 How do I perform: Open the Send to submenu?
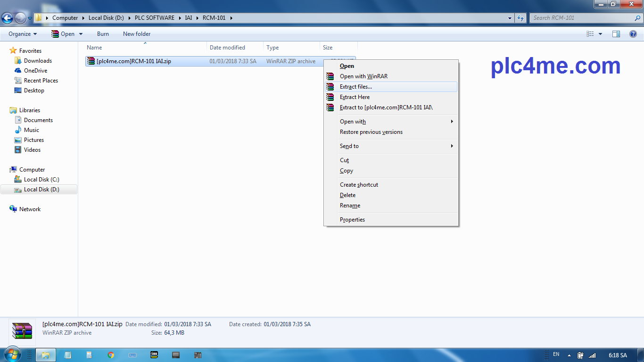point(349,146)
